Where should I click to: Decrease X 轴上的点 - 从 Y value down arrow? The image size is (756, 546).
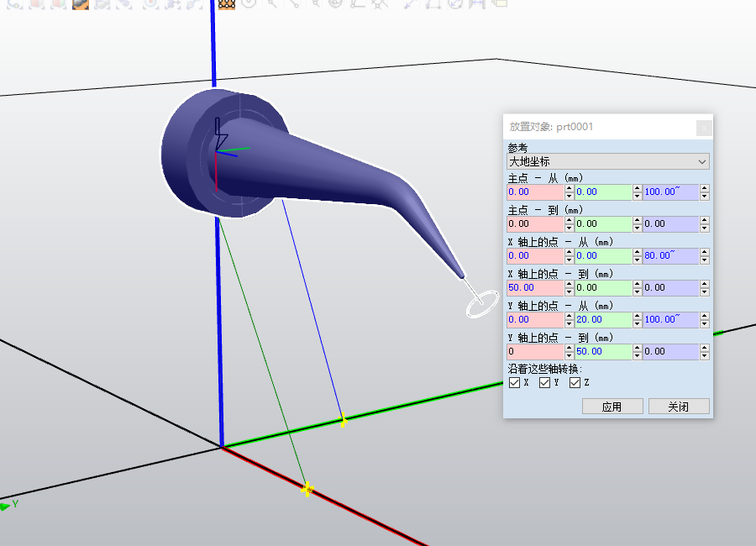pyautogui.click(x=638, y=260)
